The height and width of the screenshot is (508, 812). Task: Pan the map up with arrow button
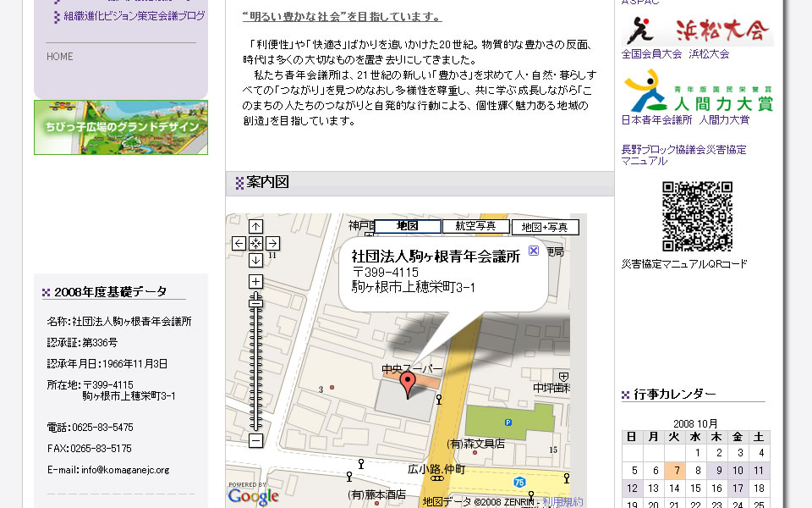click(255, 227)
